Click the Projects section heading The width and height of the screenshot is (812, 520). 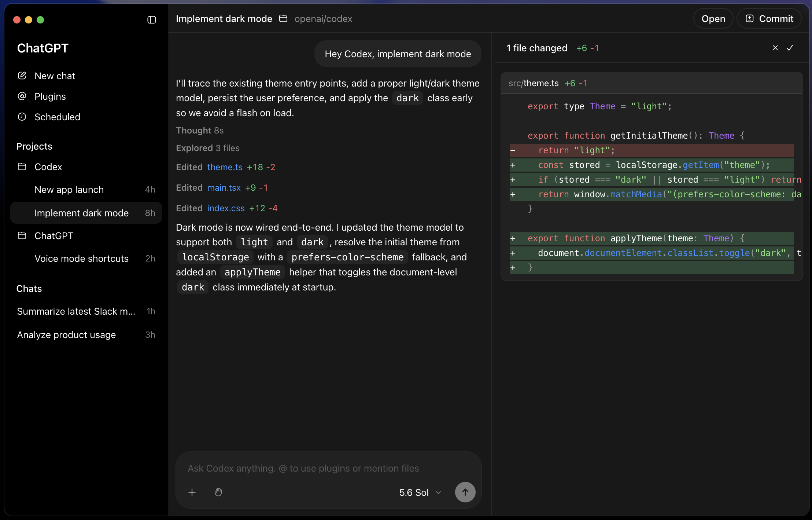34,146
